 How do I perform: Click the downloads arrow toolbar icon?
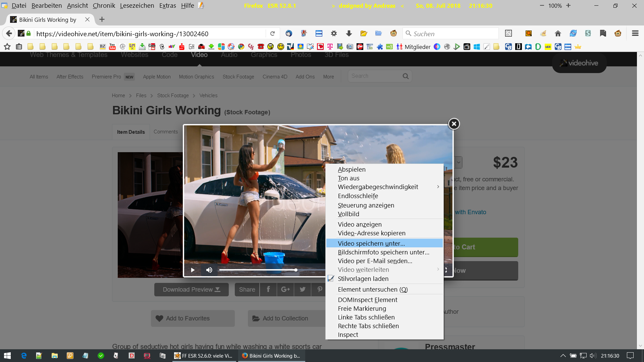(349, 34)
